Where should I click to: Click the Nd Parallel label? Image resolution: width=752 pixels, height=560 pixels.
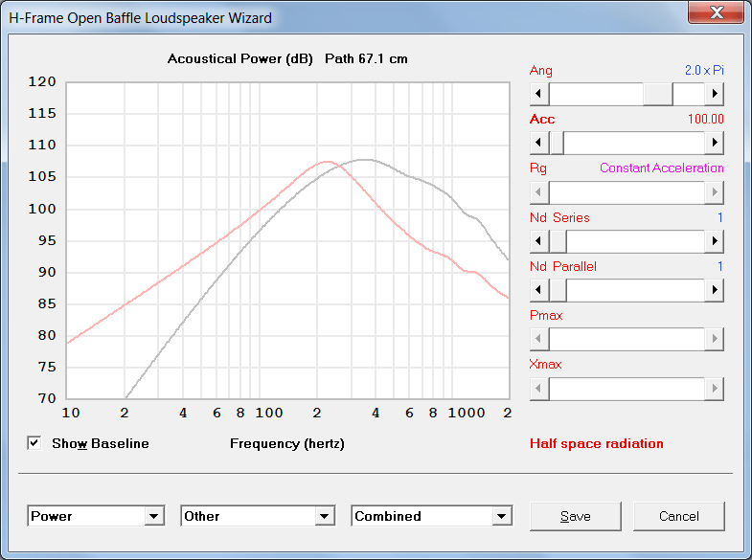click(563, 266)
